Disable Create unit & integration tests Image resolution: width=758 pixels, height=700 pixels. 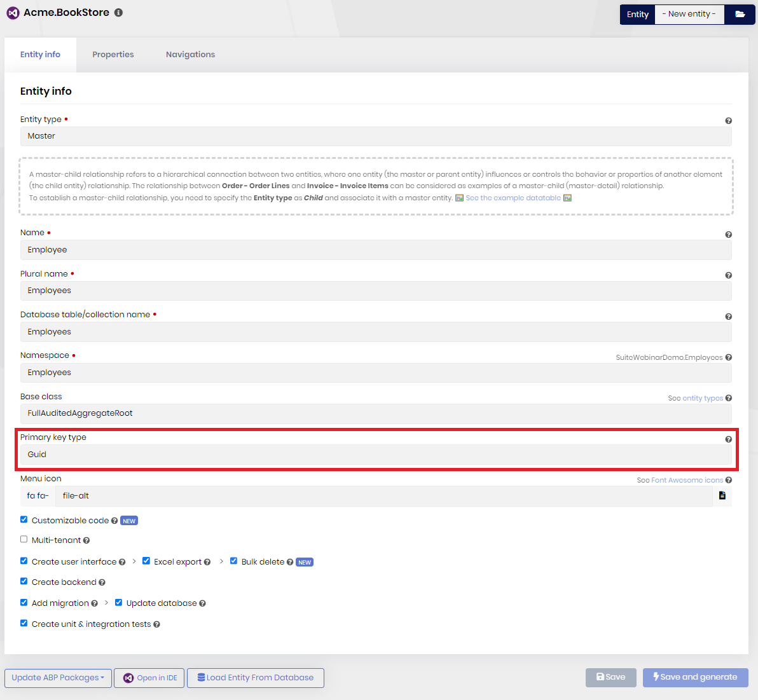(x=24, y=623)
